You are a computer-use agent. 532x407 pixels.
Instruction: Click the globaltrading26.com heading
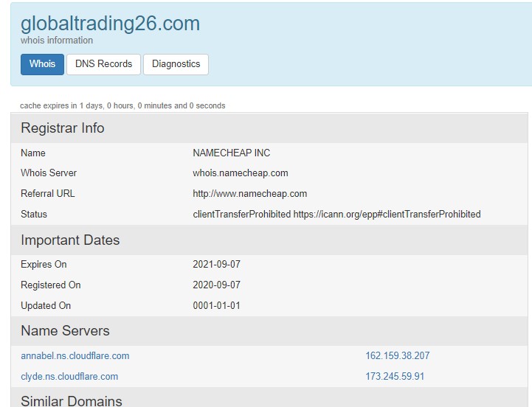click(x=110, y=24)
